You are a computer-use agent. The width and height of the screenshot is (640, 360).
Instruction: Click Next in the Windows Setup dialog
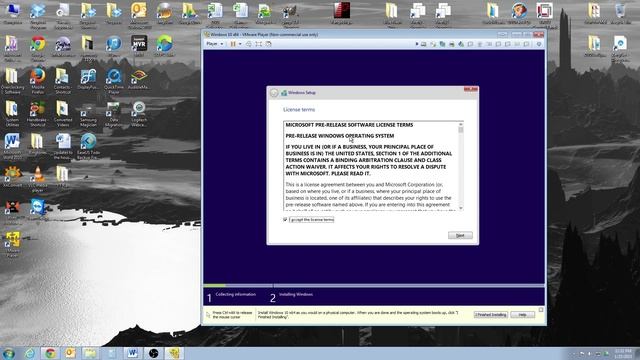[460, 236]
